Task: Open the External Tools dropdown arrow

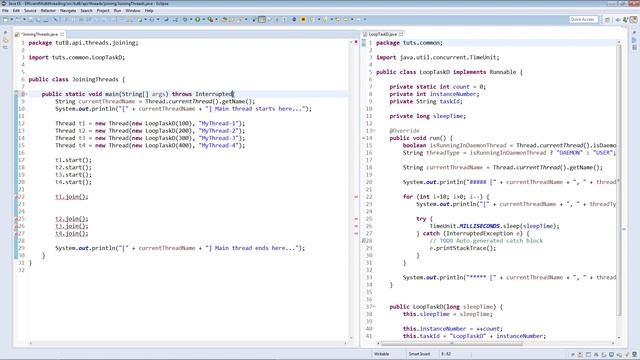Action: click(x=217, y=19)
